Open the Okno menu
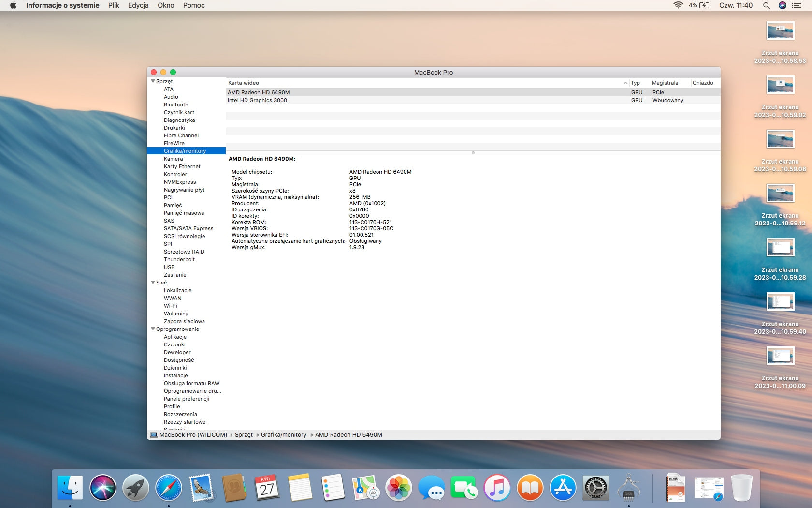This screenshot has width=812, height=508. tap(166, 5)
